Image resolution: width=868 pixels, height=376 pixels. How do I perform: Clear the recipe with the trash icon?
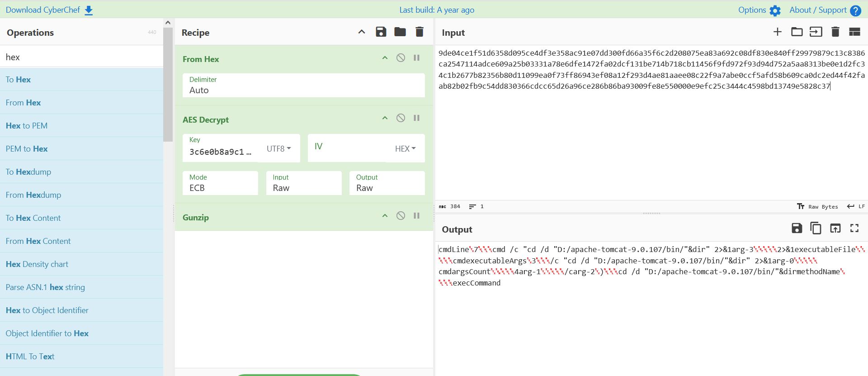[420, 32]
